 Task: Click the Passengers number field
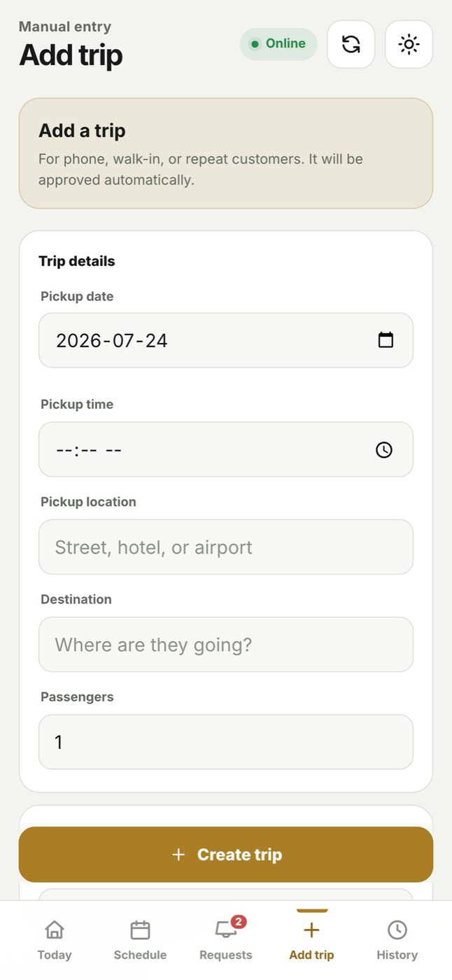click(x=226, y=742)
